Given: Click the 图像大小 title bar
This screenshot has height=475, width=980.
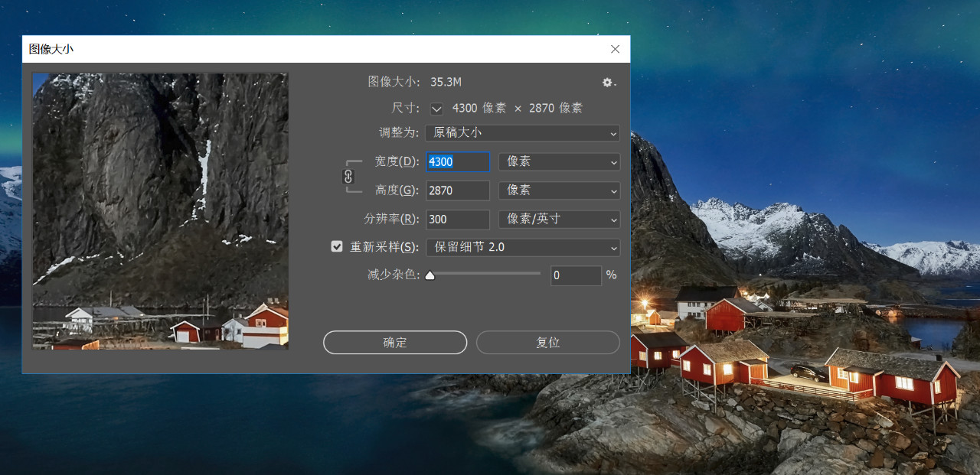Looking at the screenshot, I should pos(306,49).
